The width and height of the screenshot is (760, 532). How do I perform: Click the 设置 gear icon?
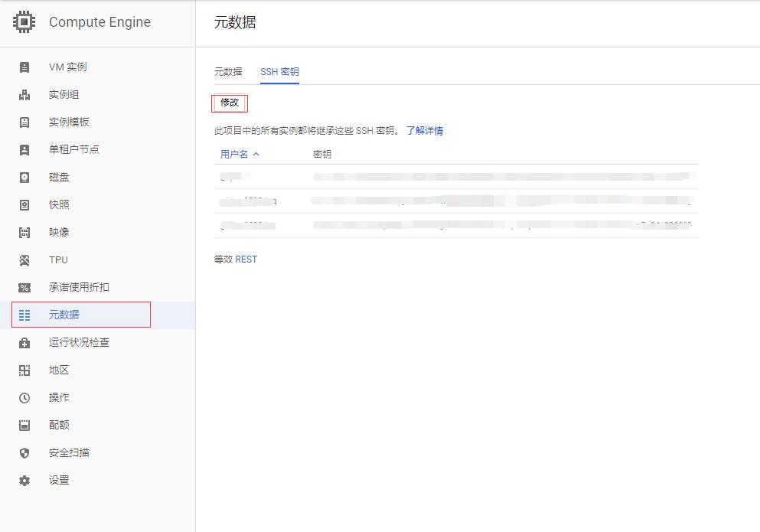click(24, 481)
